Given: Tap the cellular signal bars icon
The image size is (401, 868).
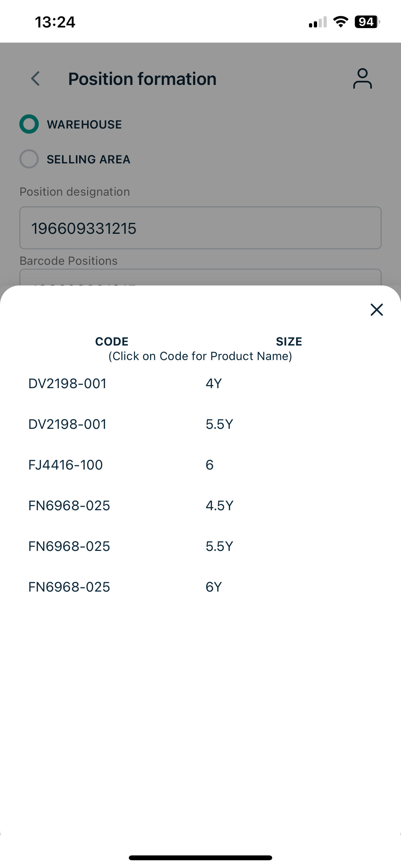Looking at the screenshot, I should [x=318, y=22].
